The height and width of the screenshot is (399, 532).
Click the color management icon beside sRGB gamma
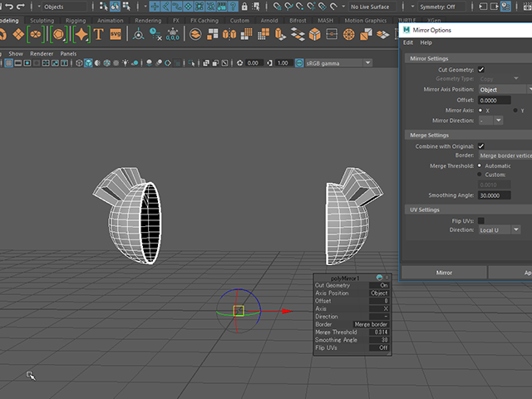point(299,63)
